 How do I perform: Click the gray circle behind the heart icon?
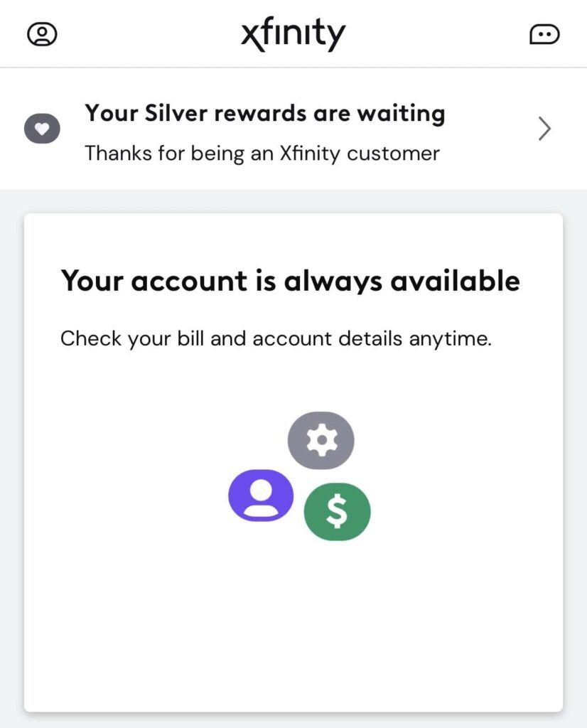43,129
